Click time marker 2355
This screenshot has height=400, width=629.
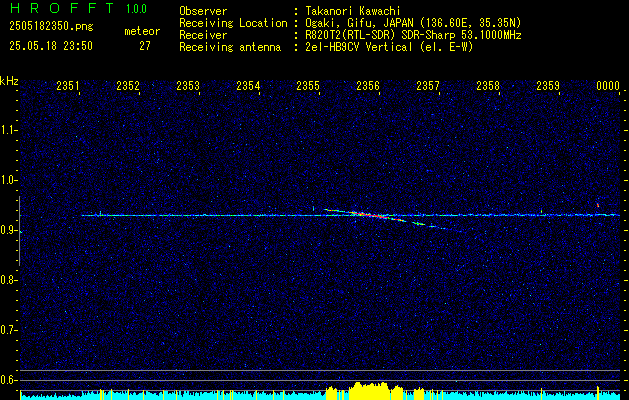(308, 85)
